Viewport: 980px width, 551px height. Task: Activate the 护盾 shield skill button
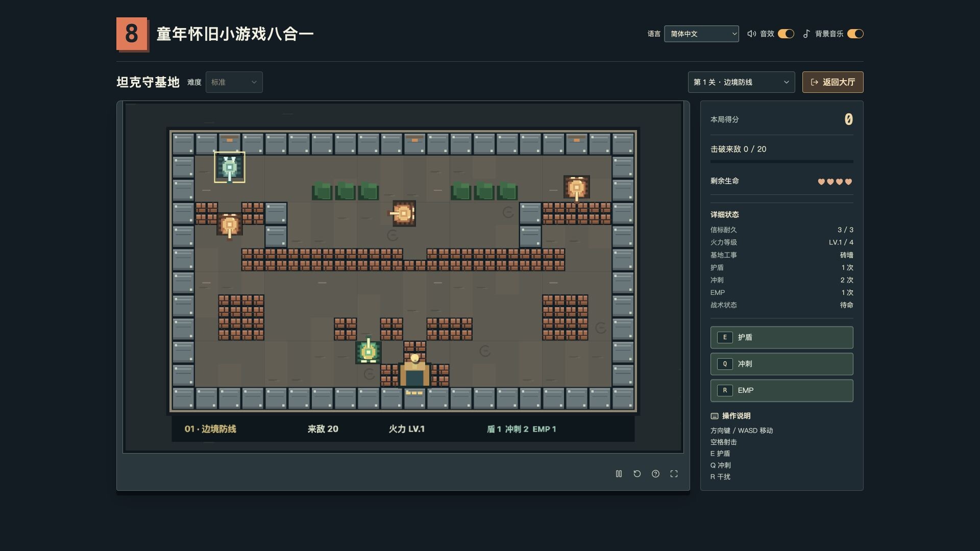[x=781, y=337]
